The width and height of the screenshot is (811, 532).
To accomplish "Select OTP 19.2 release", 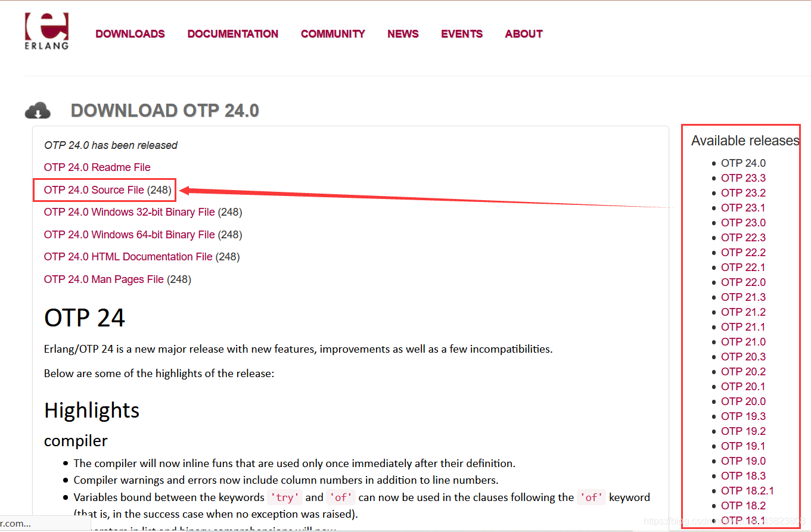I will (x=743, y=431).
